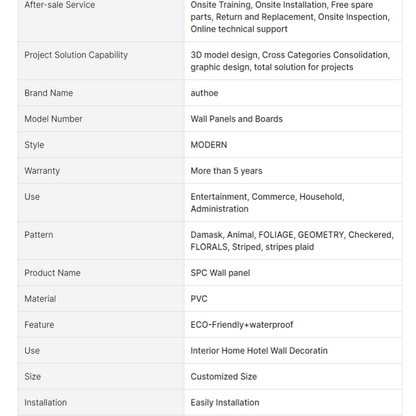416x416 pixels.
Task: Click the Warranty row label
Action: [x=42, y=171]
